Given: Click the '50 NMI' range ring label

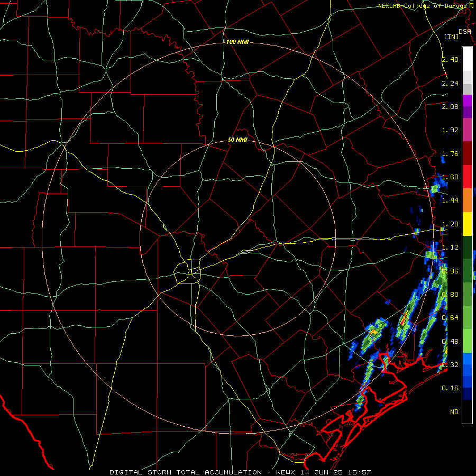Looking at the screenshot, I should pyautogui.click(x=237, y=140).
